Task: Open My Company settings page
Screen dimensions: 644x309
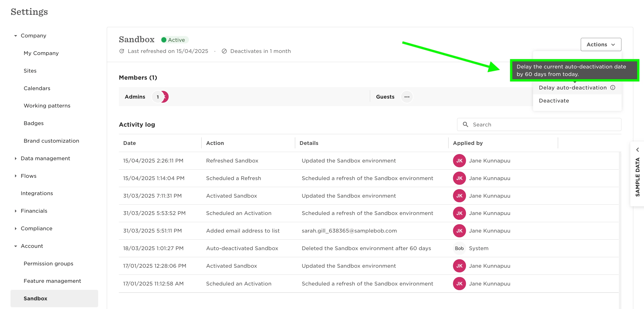Action: 41,53
